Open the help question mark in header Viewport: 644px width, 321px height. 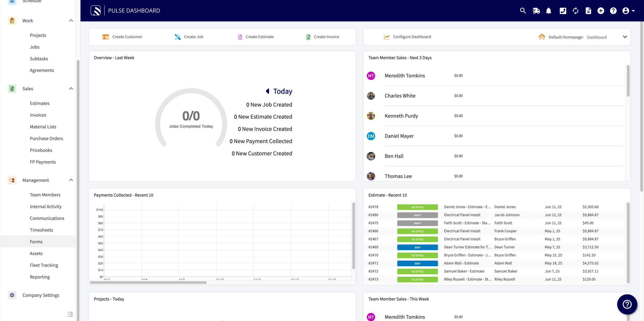tap(613, 11)
